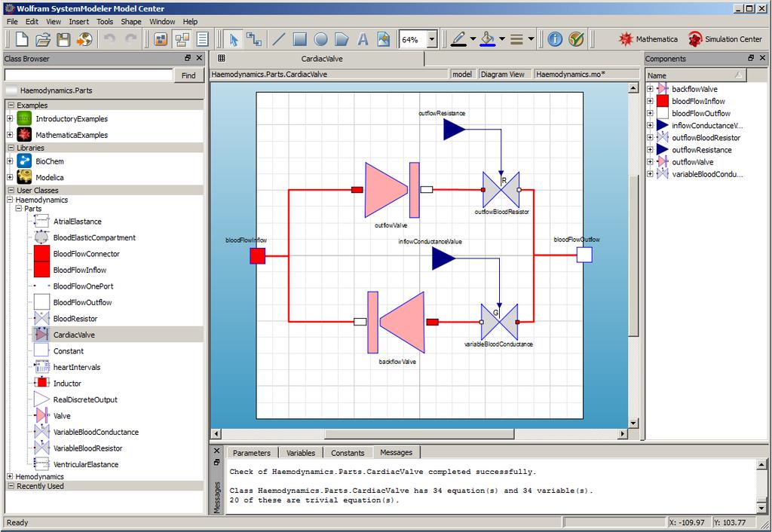The height and width of the screenshot is (532, 772).
Task: Click the pen line color icon
Action: pos(459,39)
